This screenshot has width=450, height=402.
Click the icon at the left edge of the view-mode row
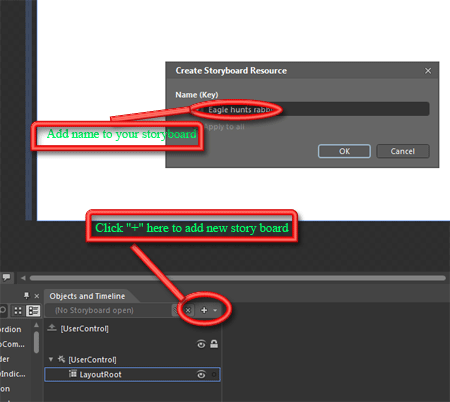click(x=3, y=310)
